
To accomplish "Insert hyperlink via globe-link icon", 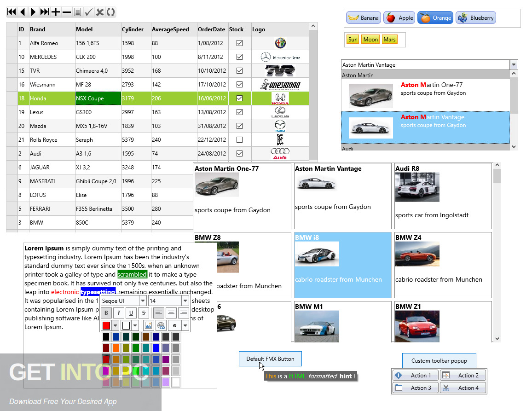I will click(161, 325).
